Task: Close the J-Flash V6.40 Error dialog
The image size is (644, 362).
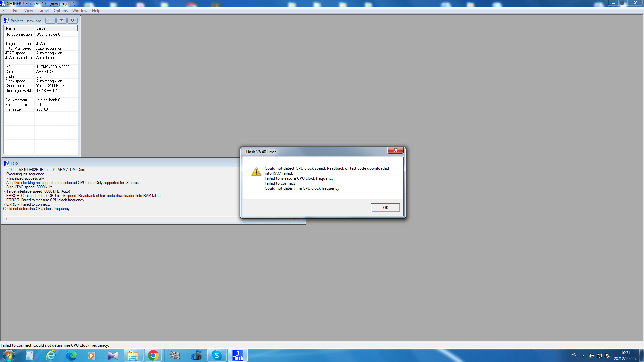Action: [395, 150]
